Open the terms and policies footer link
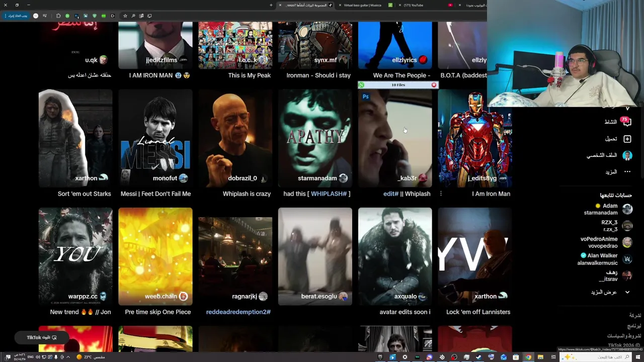This screenshot has width=644, height=362. coord(624,336)
